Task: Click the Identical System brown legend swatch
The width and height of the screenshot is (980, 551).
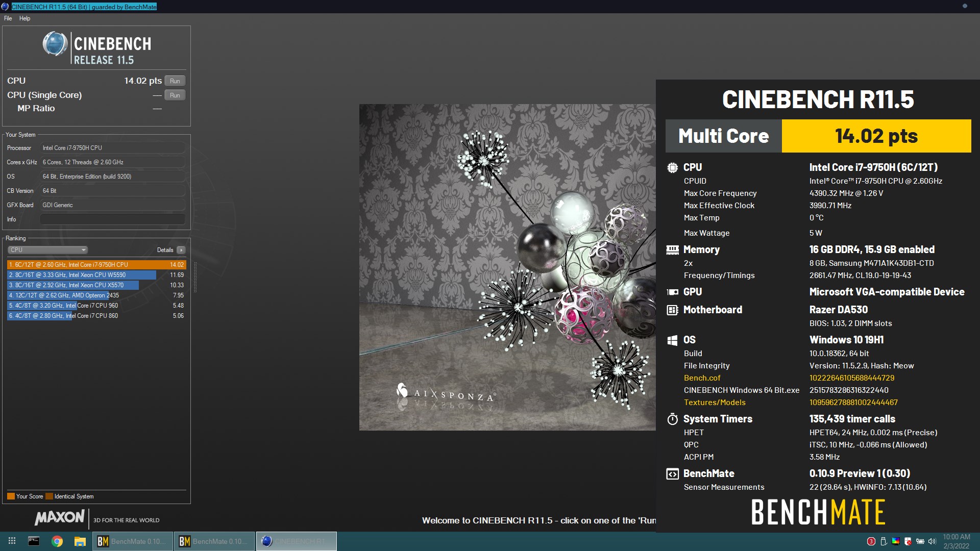Action: [x=49, y=496]
